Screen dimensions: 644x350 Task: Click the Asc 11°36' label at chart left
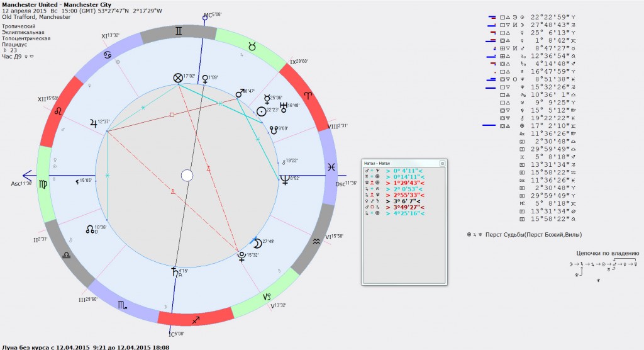click(x=21, y=183)
